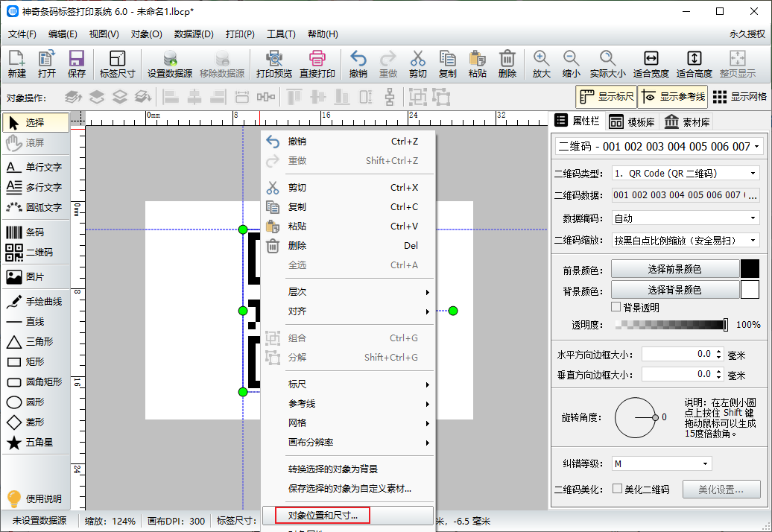Select the 矩形 rectangle tool
The height and width of the screenshot is (532, 772).
click(34, 362)
